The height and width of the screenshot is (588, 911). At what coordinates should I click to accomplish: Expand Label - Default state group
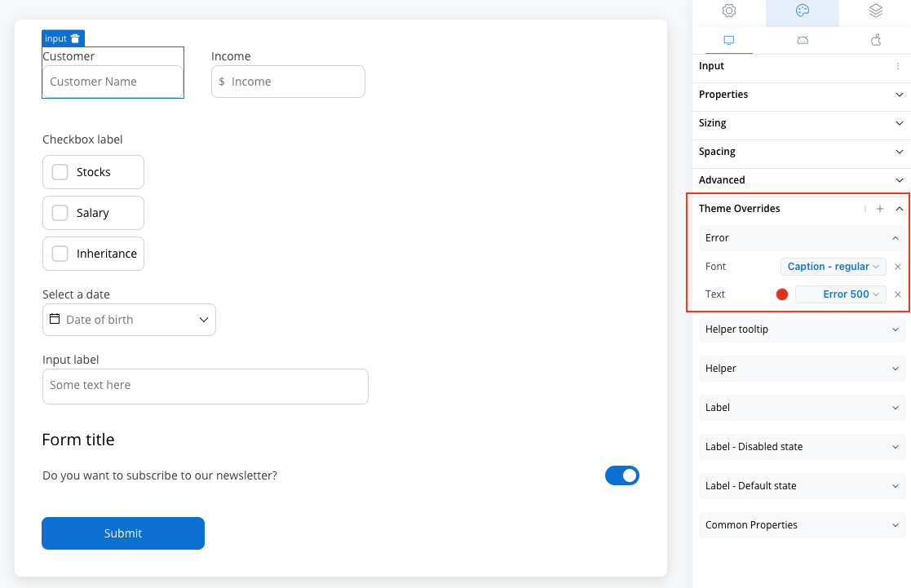802,486
